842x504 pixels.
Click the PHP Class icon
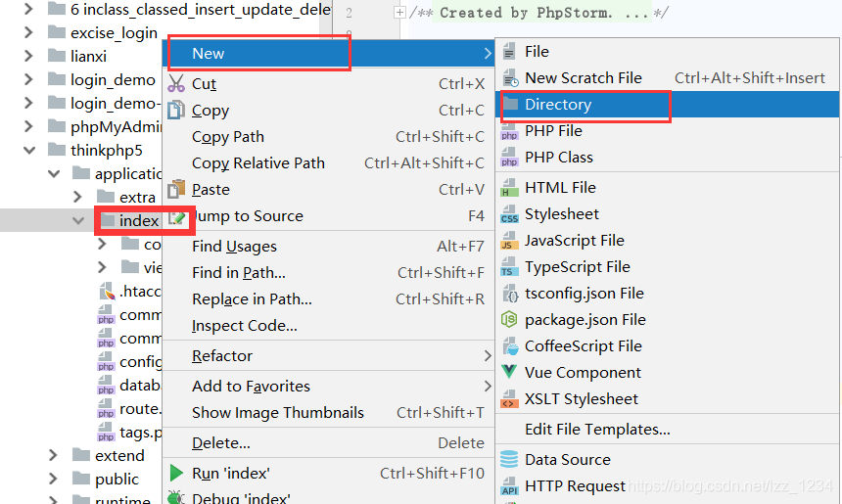click(509, 158)
